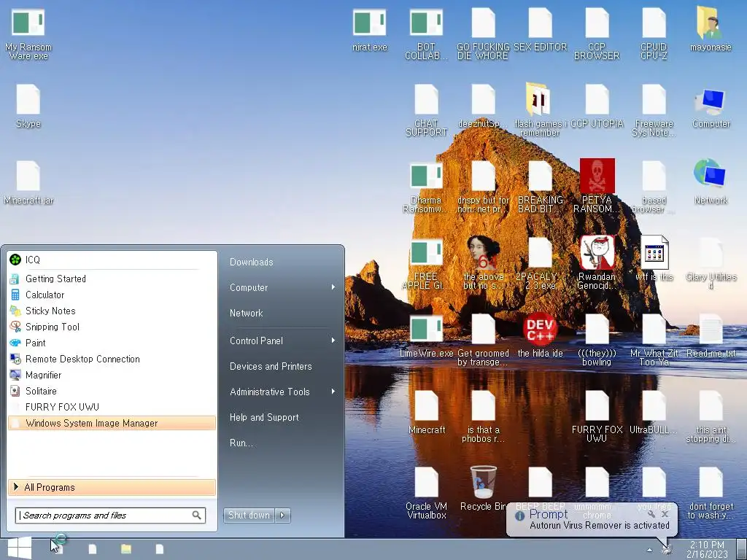Select the Recycle Bin desktop icon

point(483,489)
